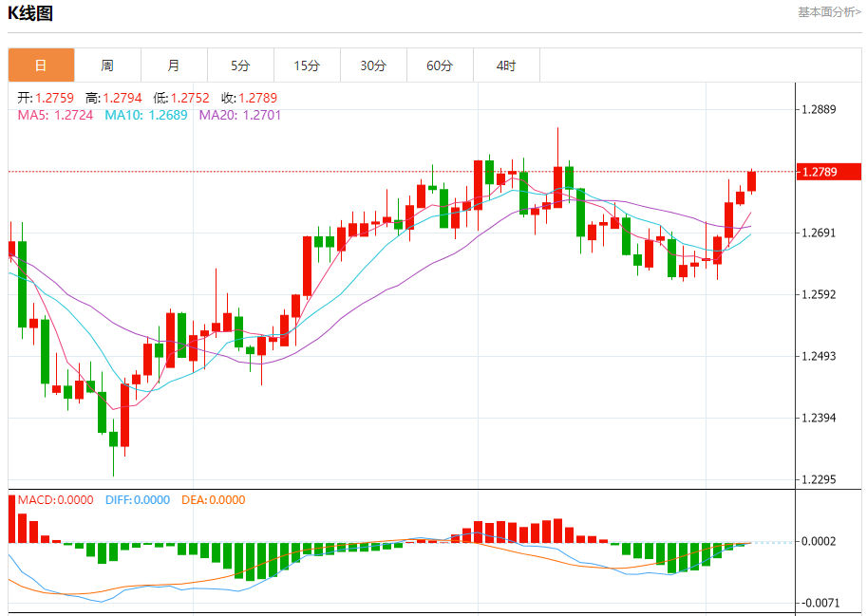Select the 日 daily chart tab

point(41,65)
